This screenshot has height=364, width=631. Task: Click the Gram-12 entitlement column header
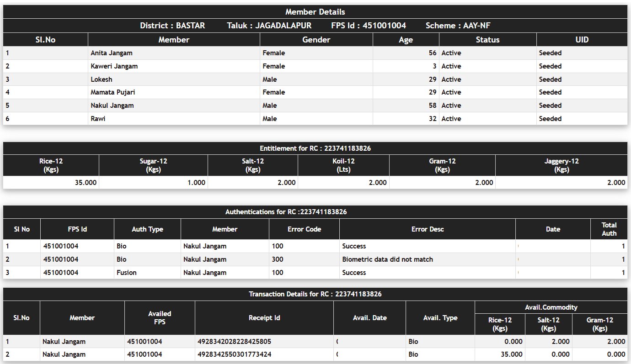pyautogui.click(x=442, y=165)
